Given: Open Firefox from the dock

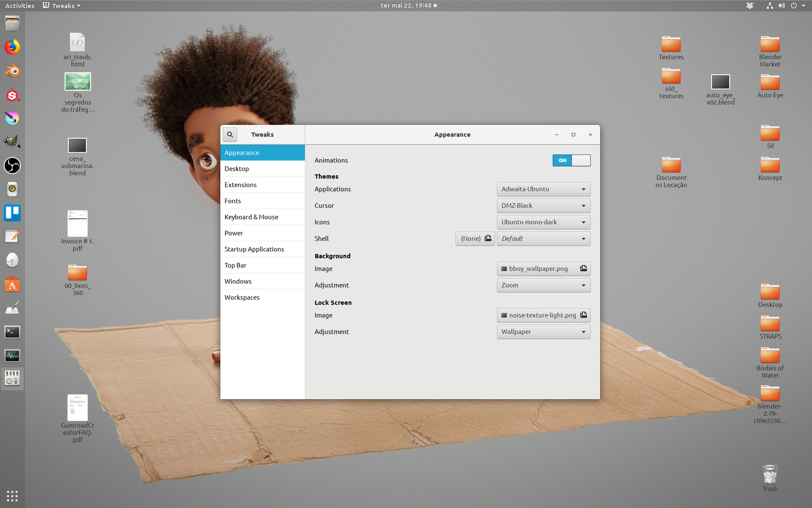Looking at the screenshot, I should 12,47.
